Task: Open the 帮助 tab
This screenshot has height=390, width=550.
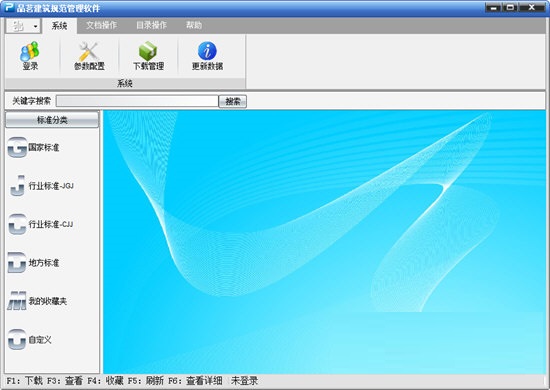Action: [194, 25]
